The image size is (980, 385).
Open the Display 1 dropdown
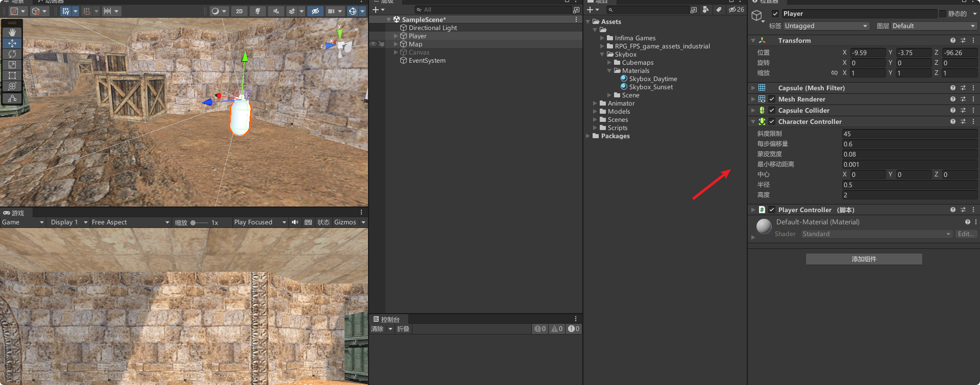(68, 222)
